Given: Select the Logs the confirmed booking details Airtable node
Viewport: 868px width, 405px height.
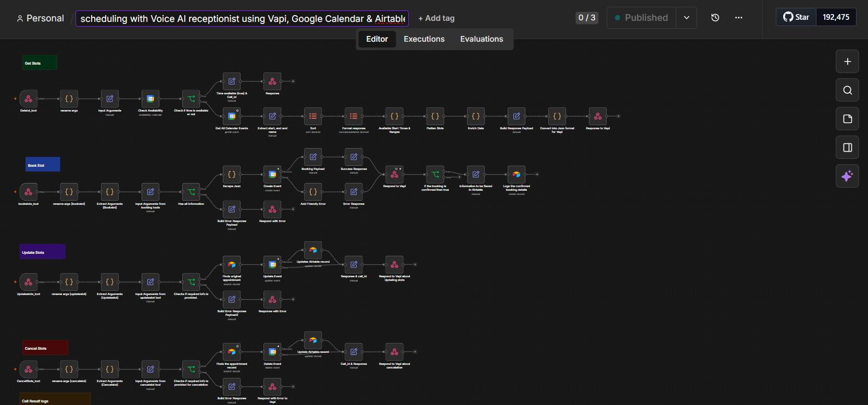Looking at the screenshot, I should pos(516,174).
